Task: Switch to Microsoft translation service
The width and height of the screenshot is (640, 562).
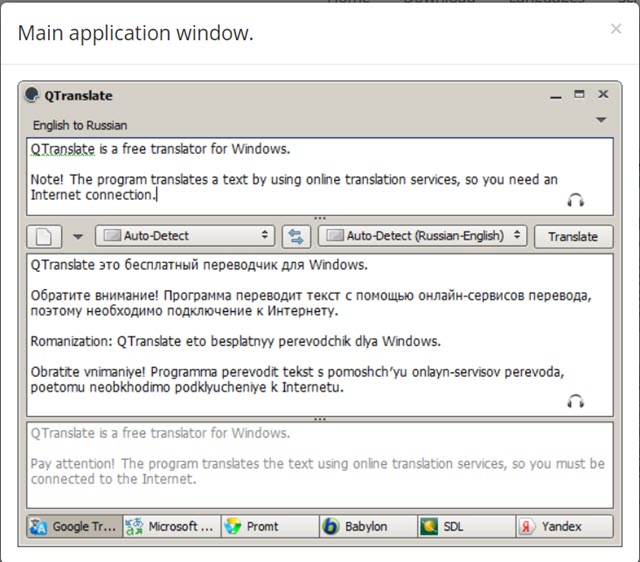Action: (172, 526)
